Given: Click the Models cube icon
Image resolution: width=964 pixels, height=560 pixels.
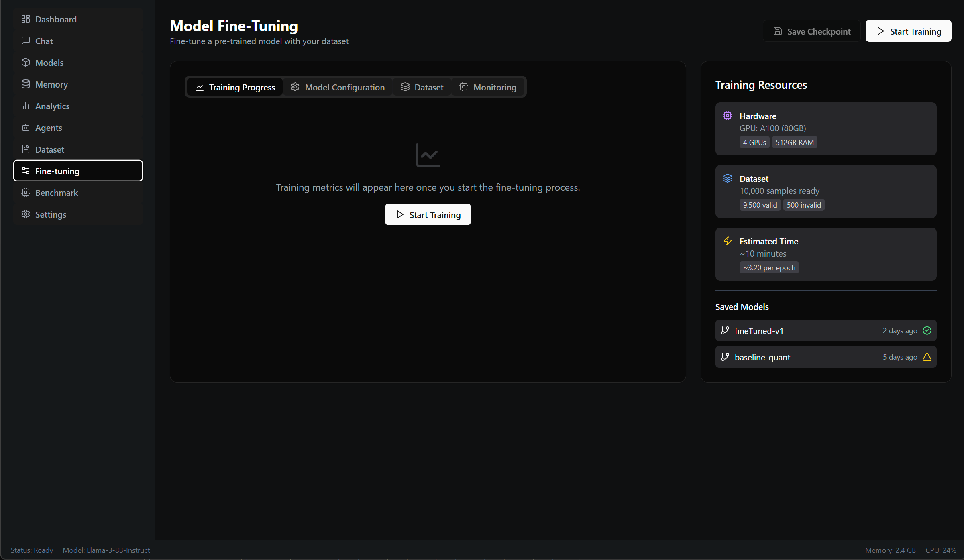Looking at the screenshot, I should (26, 62).
